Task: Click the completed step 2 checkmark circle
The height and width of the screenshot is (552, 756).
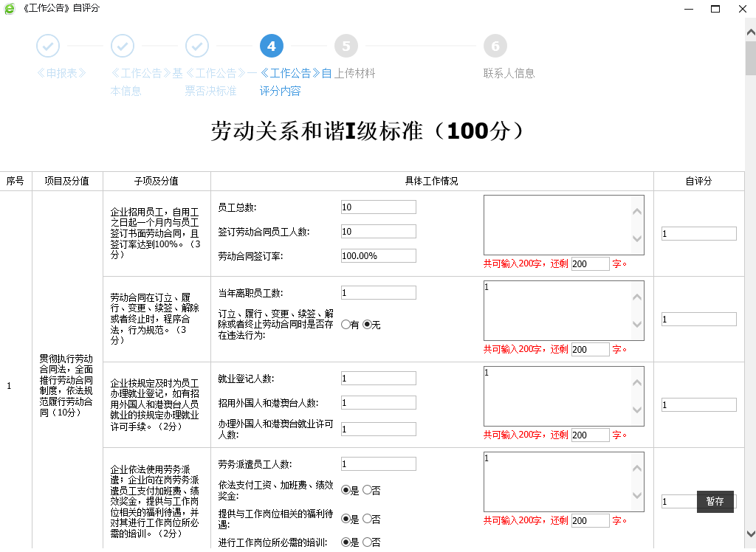Action: pyautogui.click(x=123, y=46)
